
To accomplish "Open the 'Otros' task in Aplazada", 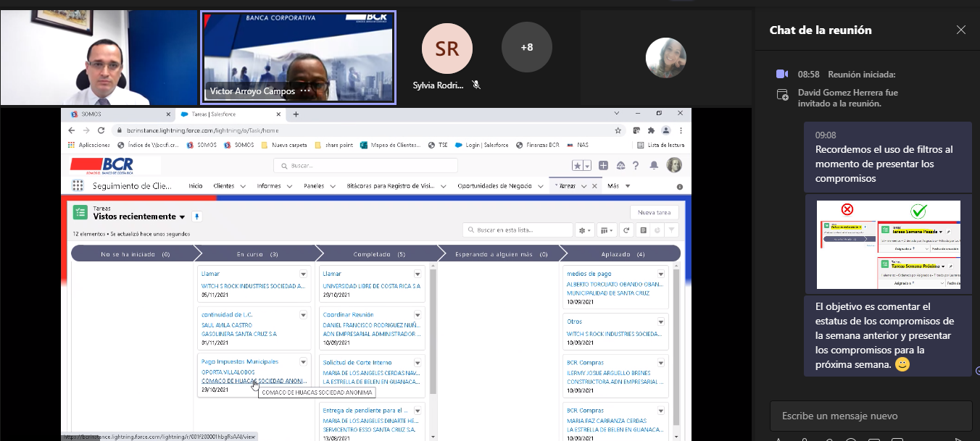I will (x=574, y=322).
